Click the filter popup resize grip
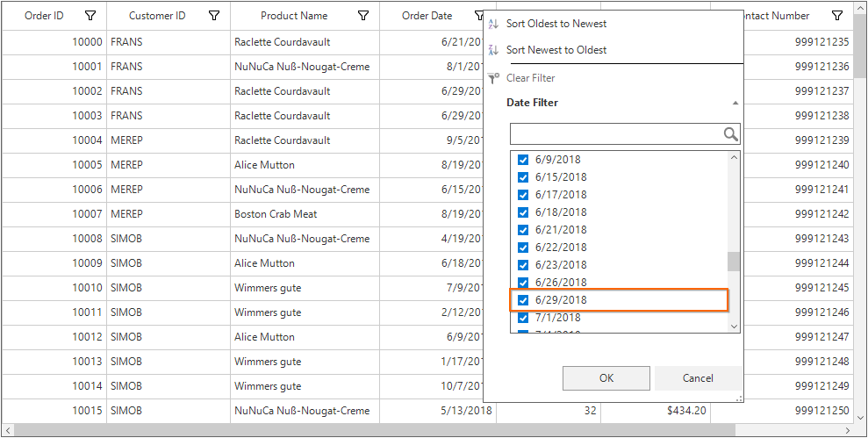The image size is (868, 438). click(739, 399)
